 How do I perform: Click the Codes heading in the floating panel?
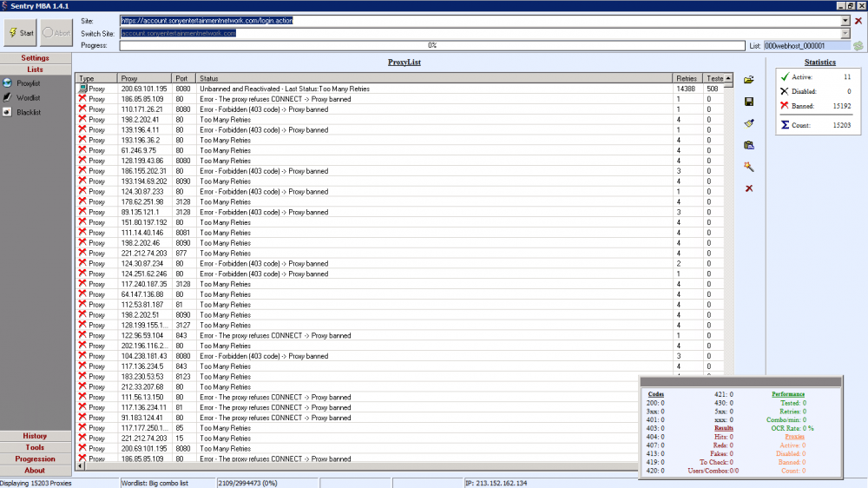click(655, 394)
